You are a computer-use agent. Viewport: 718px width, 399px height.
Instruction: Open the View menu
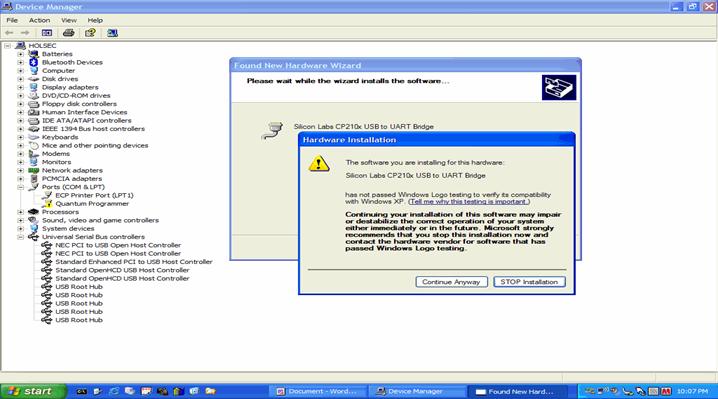[x=69, y=20]
